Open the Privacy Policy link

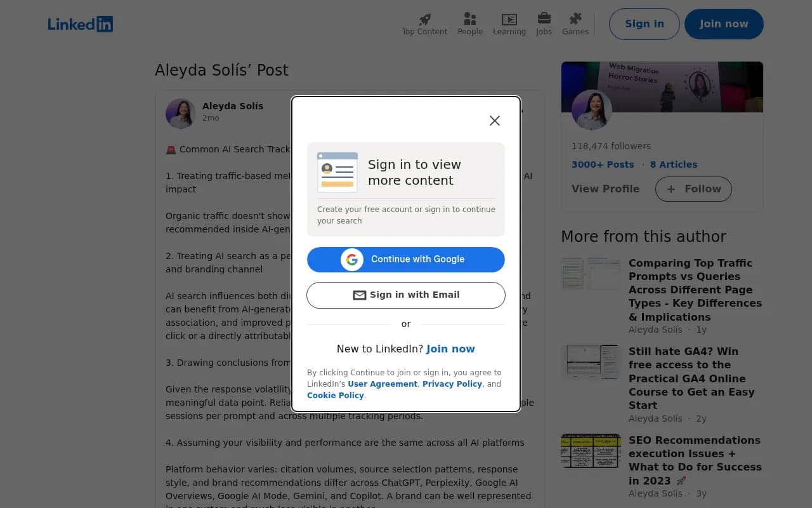(452, 384)
